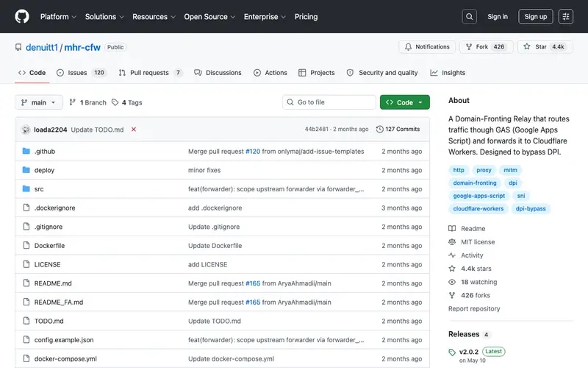Click the cloudflare-workers topic tag
The width and height of the screenshot is (588, 368).
click(478, 209)
